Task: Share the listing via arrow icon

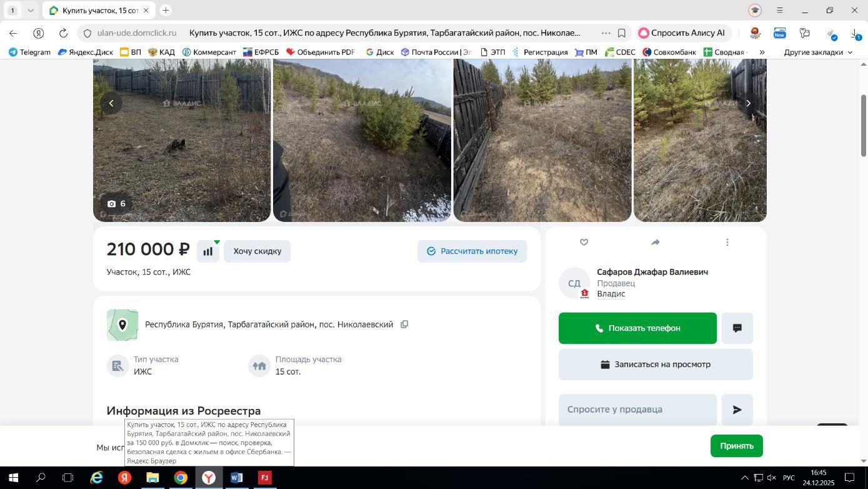Action: point(655,242)
